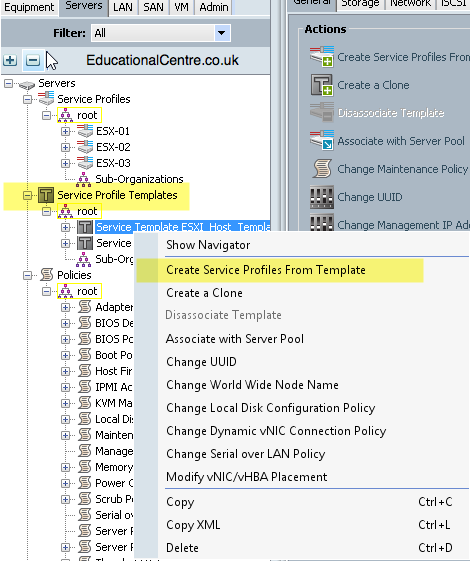Click Delete in the context menu
470x561 pixels.
(182, 548)
